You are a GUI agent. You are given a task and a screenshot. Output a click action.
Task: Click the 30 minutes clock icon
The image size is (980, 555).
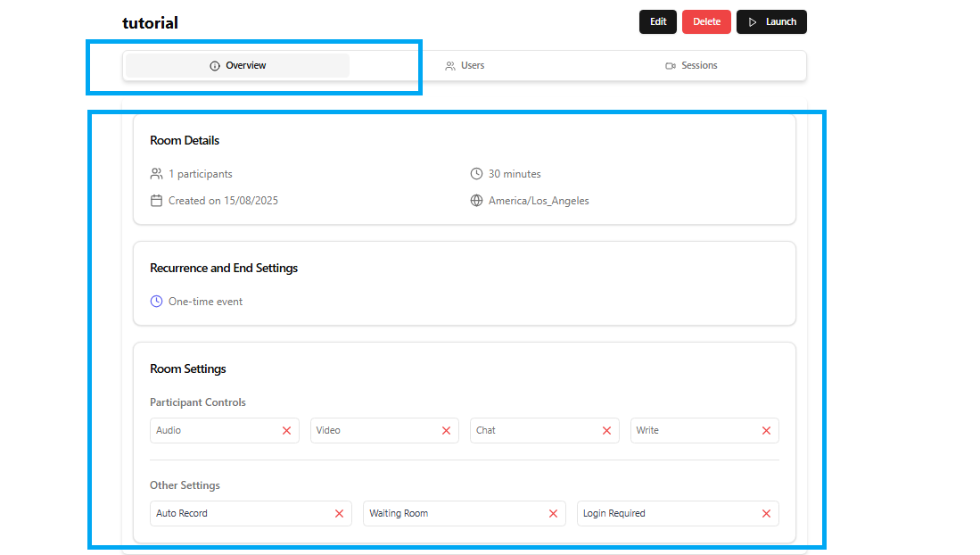(x=477, y=174)
